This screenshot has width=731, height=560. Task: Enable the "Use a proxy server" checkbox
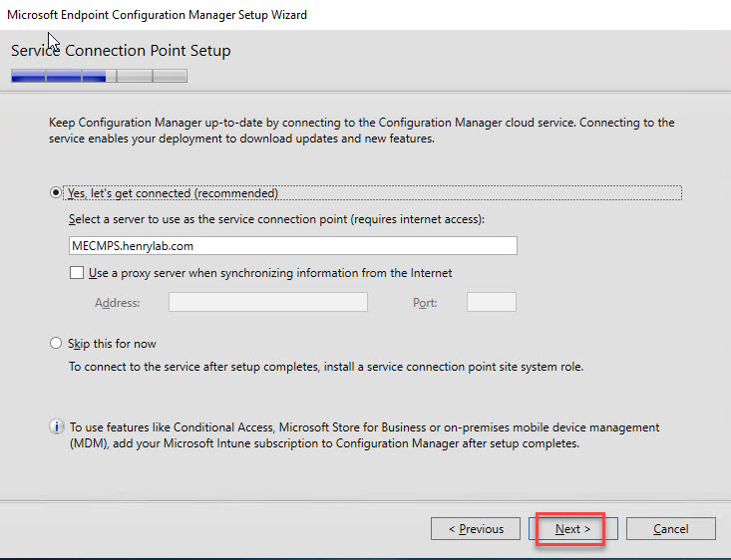click(x=77, y=273)
